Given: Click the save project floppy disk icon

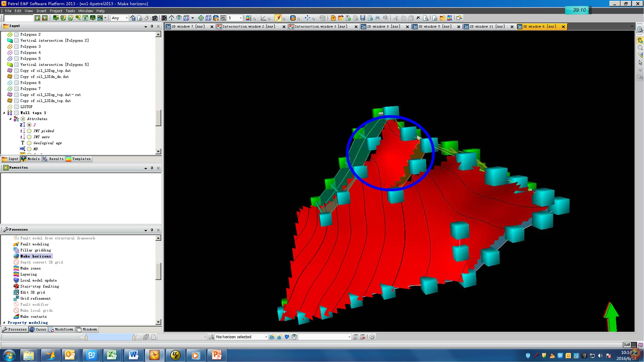Looking at the screenshot, I should (x=363, y=18).
